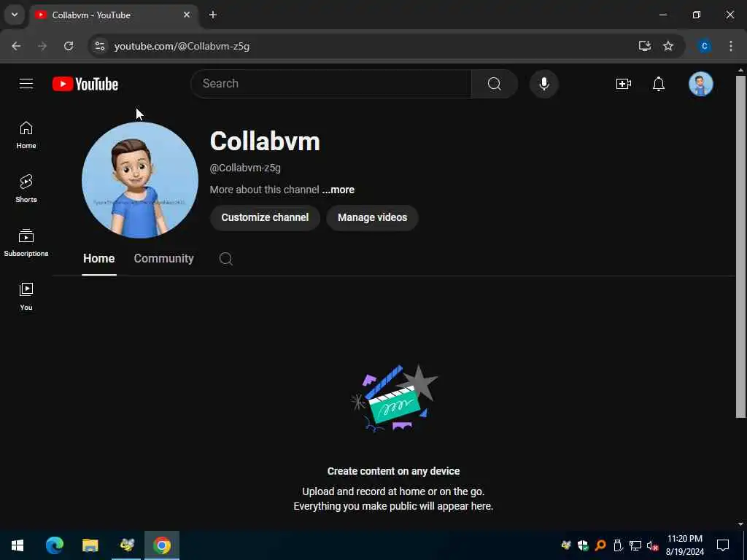The width and height of the screenshot is (747, 560).
Task: Click the page vertical scrollbar thumb
Action: [740, 246]
